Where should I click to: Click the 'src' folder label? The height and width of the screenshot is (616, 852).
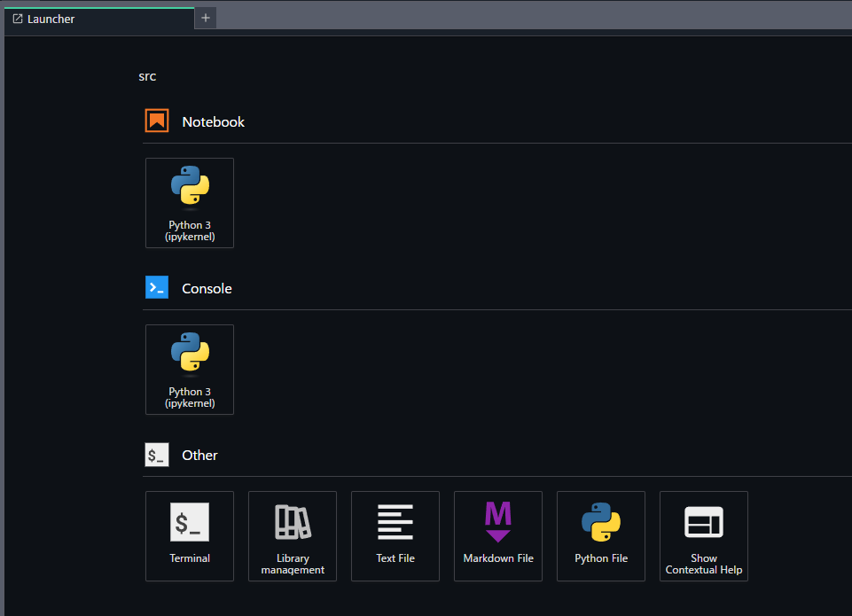point(147,76)
